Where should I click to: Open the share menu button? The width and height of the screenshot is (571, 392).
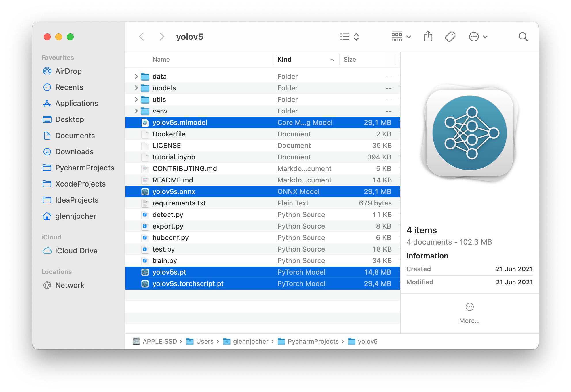pyautogui.click(x=428, y=37)
